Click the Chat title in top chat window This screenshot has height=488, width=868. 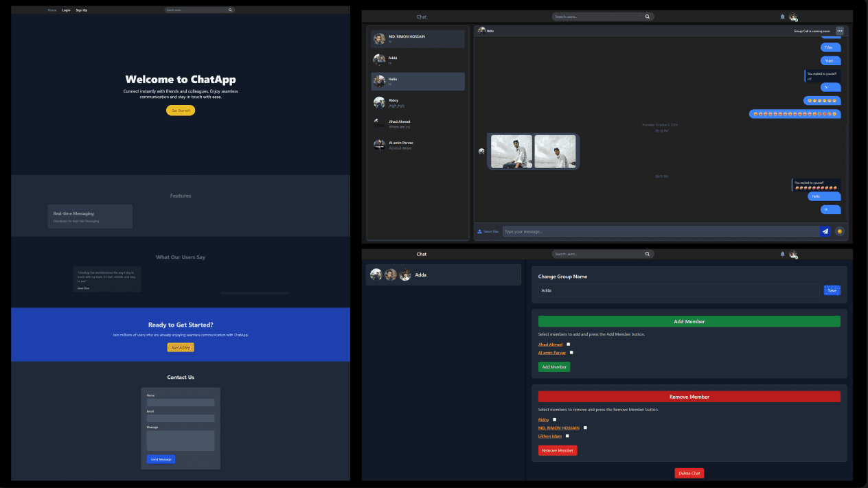tap(422, 16)
